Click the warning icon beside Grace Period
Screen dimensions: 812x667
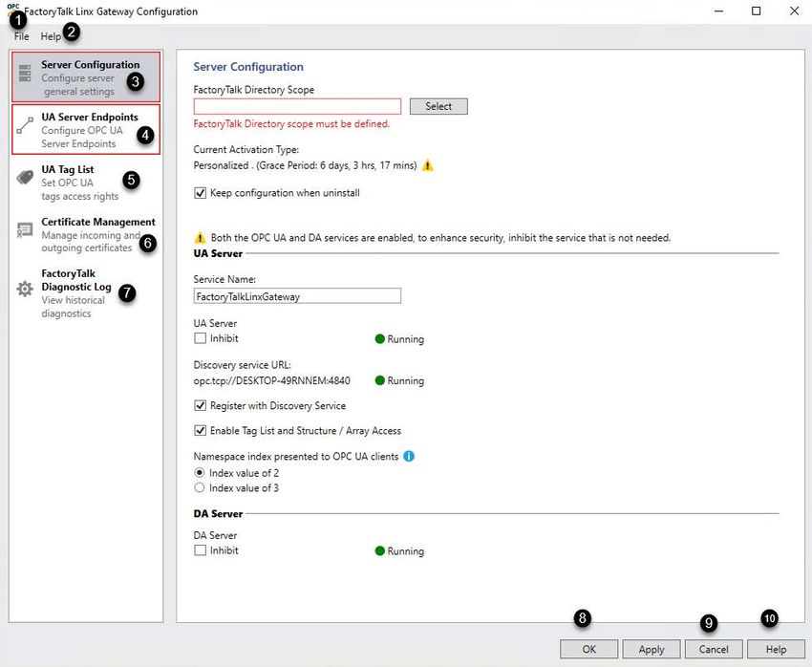coord(428,165)
